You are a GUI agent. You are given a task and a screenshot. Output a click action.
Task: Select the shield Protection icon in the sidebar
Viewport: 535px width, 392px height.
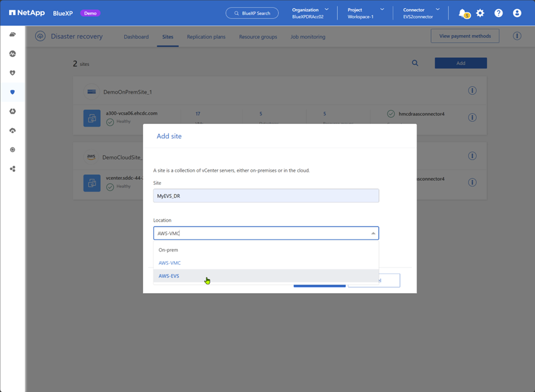pos(13,92)
